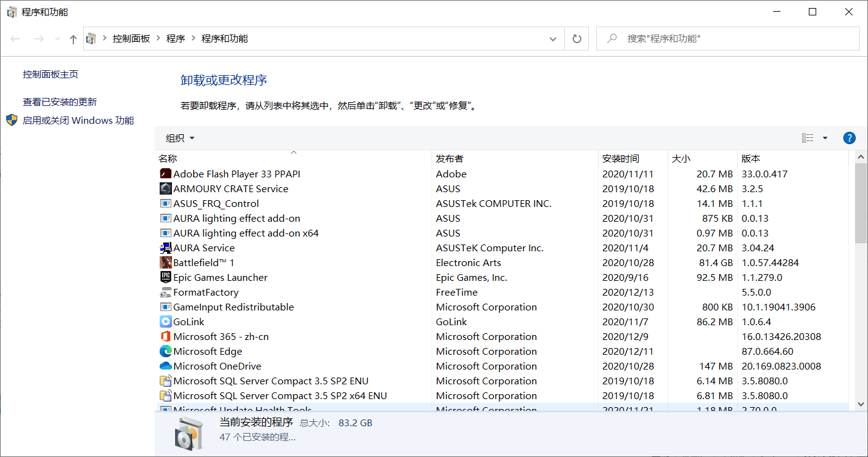Screen dimensions: 868x457
Task: Click the scroll down arrow of program list
Action: (861, 404)
